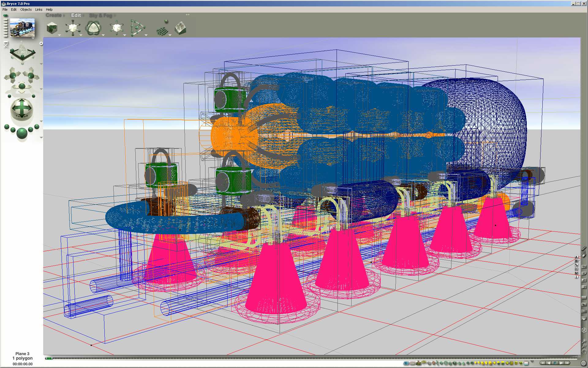The width and height of the screenshot is (588, 368).
Task: Select the Rotate tool icon
Action: point(93,28)
